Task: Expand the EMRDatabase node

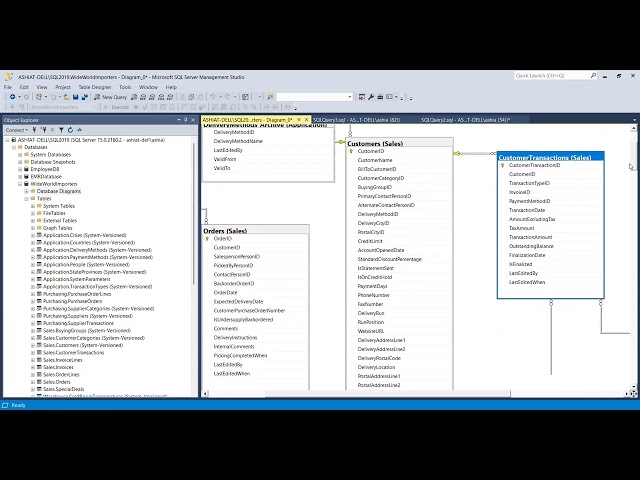Action: (x=20, y=177)
